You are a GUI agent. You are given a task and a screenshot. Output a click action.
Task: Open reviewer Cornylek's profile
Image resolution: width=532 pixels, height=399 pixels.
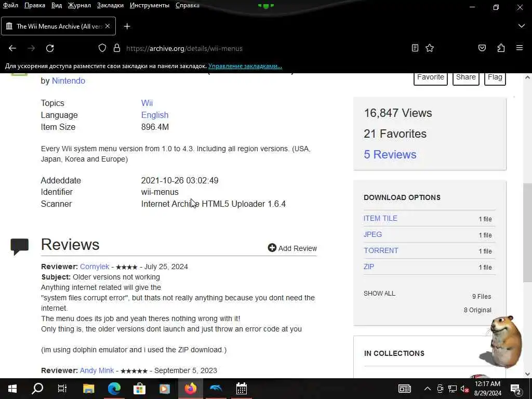pyautogui.click(x=95, y=267)
